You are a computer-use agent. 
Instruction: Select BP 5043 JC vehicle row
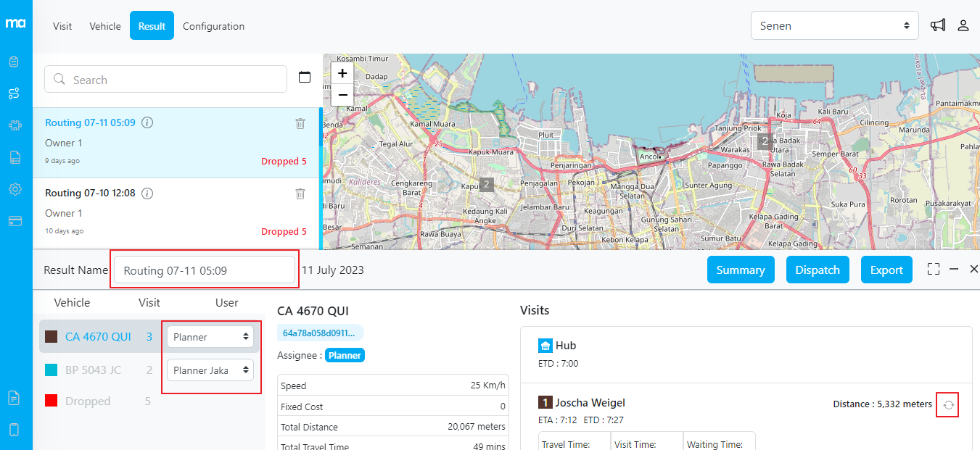(x=93, y=370)
